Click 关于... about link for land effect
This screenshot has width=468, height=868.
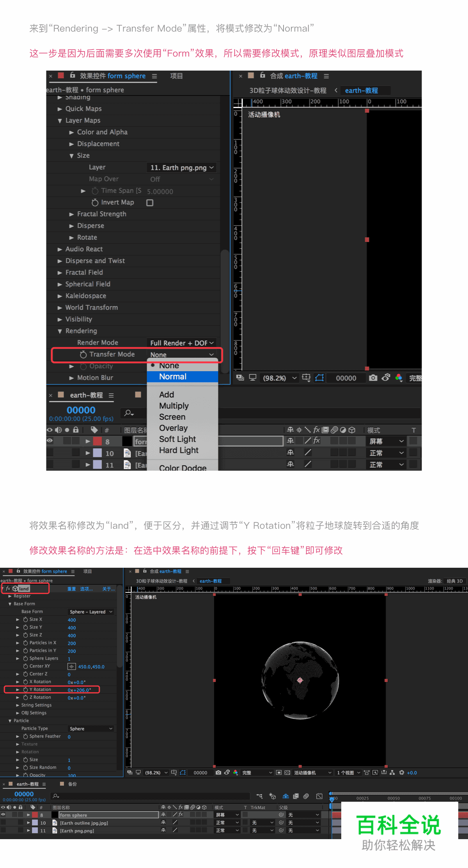pos(108,589)
